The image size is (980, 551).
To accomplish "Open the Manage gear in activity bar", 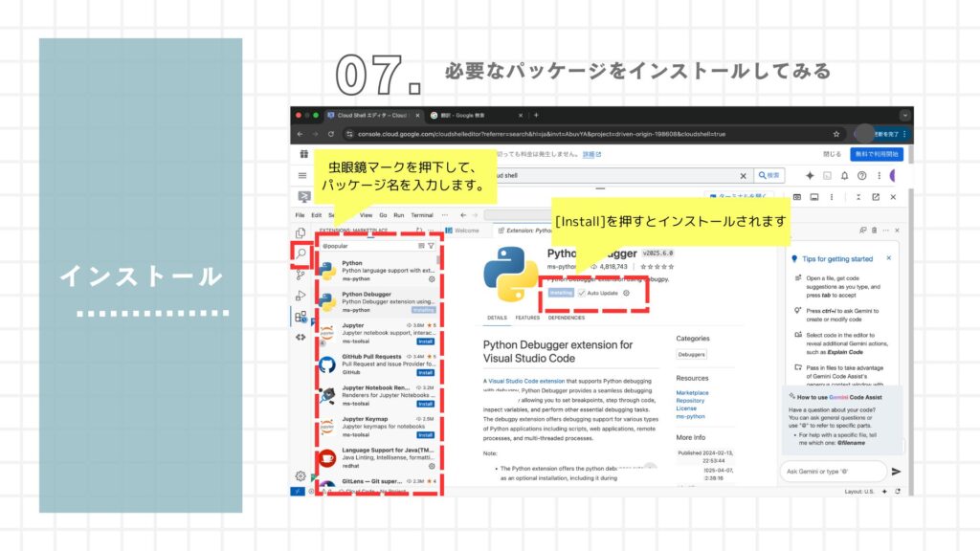I will pos(301,476).
